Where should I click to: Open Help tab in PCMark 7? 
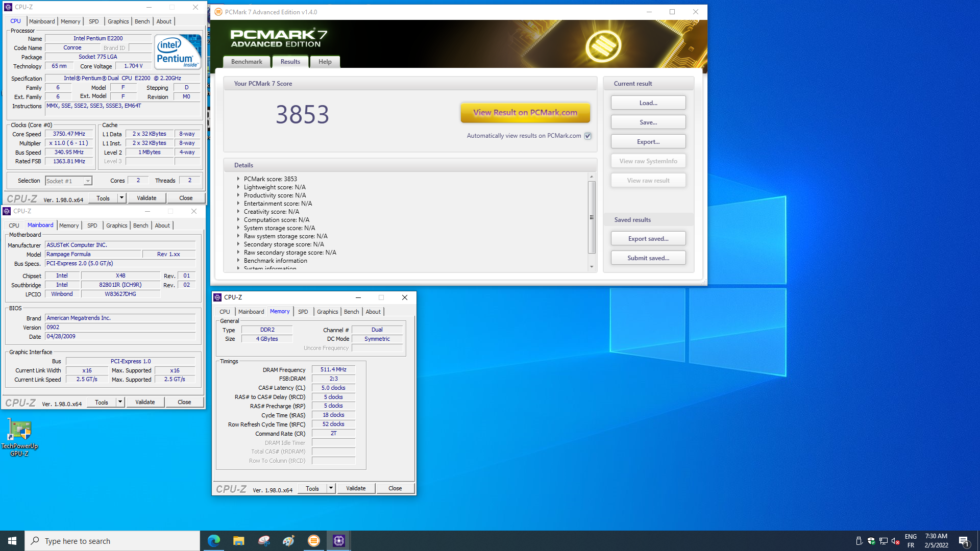click(x=325, y=62)
